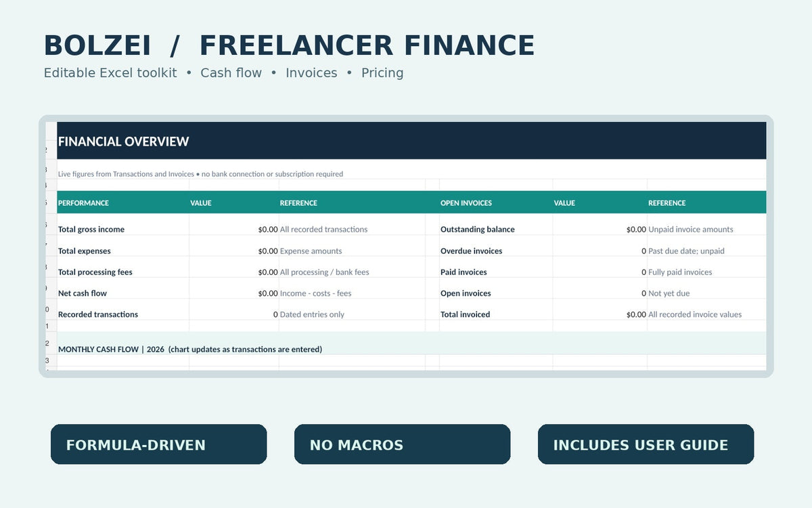The width and height of the screenshot is (812, 508).
Task: Click the Editable Excel toolkit tagline
Action: point(223,72)
